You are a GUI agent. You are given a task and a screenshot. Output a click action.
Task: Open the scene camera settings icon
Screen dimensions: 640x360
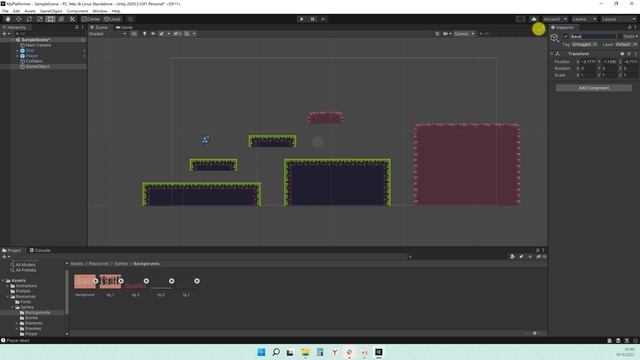(445, 34)
